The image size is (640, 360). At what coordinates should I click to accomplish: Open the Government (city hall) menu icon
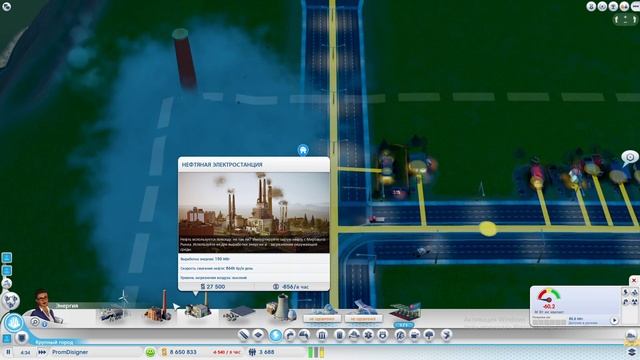(322, 336)
